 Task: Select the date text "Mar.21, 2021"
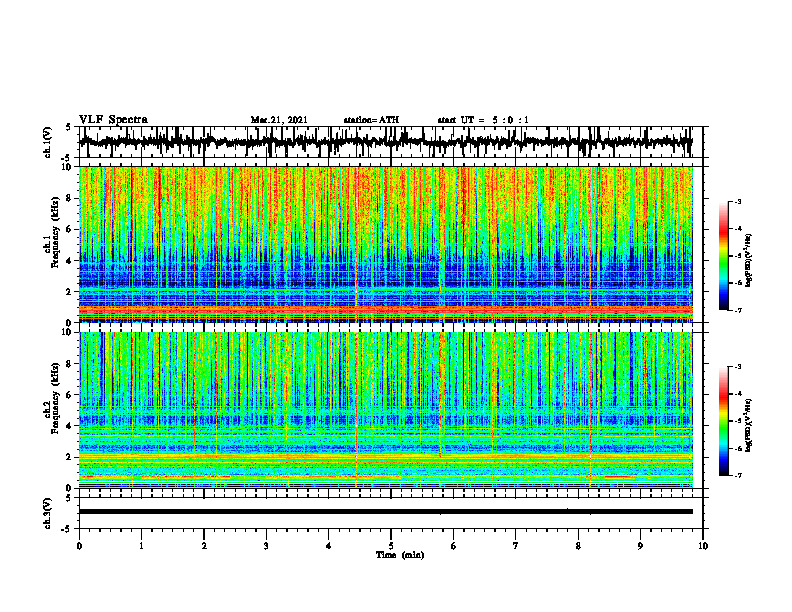(x=279, y=120)
